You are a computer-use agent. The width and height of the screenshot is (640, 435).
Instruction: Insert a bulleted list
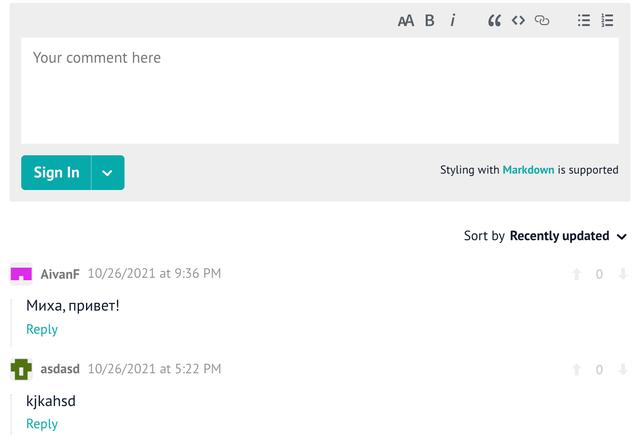[584, 20]
